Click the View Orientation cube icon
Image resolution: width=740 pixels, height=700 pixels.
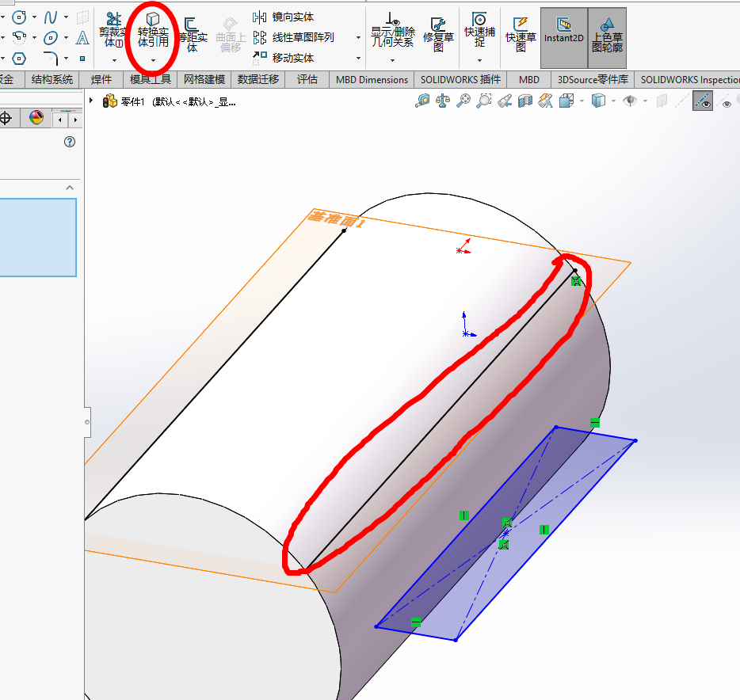(x=566, y=101)
